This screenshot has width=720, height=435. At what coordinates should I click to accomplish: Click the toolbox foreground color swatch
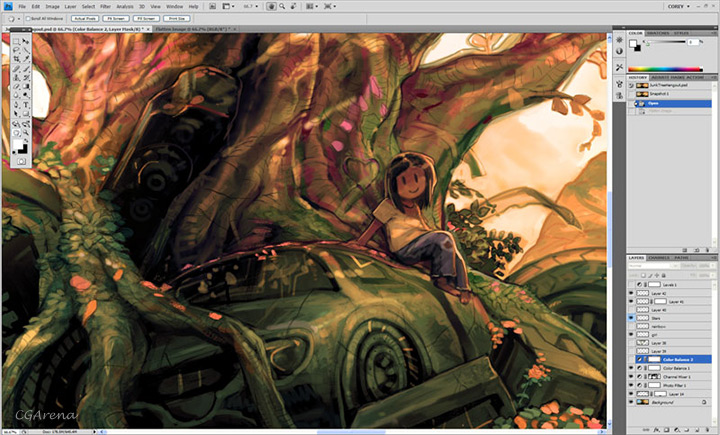point(17,145)
